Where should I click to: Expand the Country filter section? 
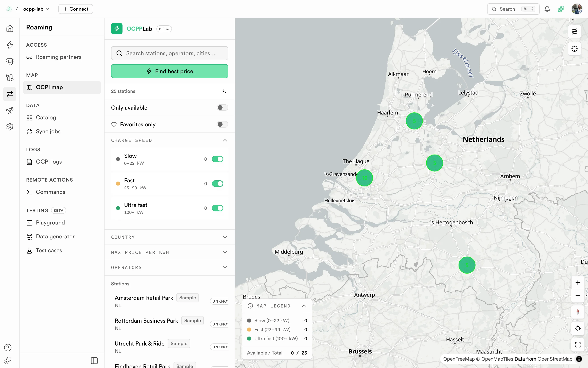coord(170,237)
